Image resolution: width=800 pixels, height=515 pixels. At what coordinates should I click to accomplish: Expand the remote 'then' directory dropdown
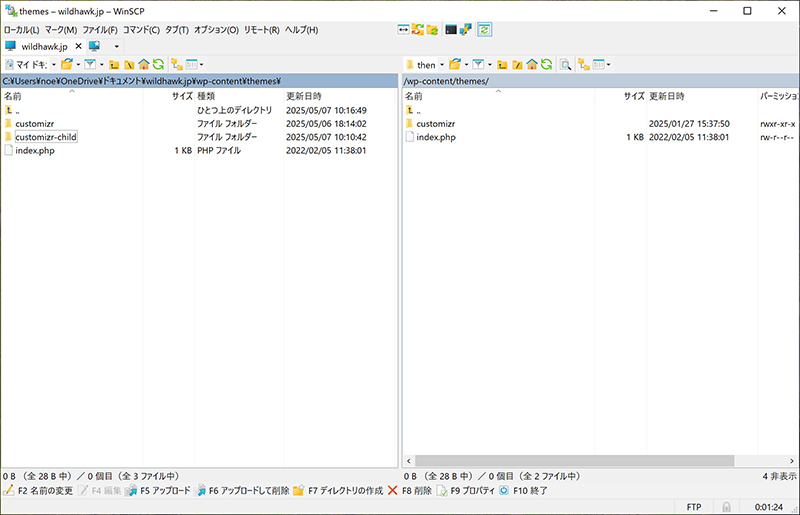441,65
